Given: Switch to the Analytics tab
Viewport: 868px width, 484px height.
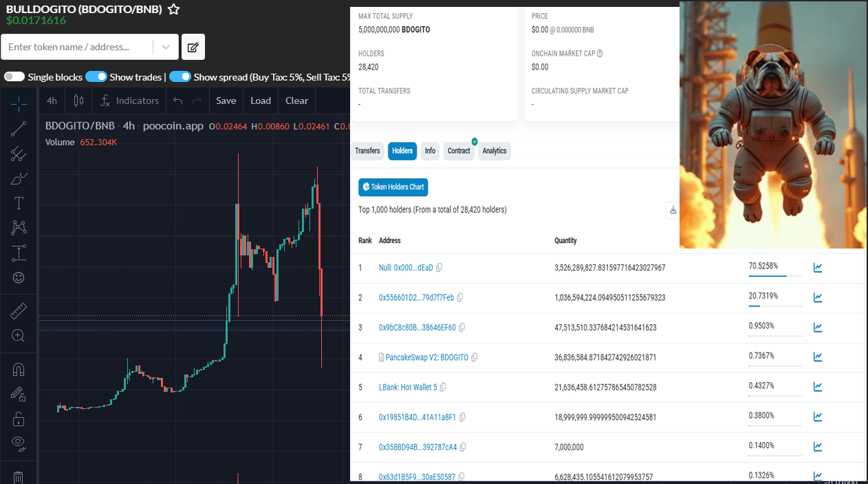Looking at the screenshot, I should click(495, 151).
